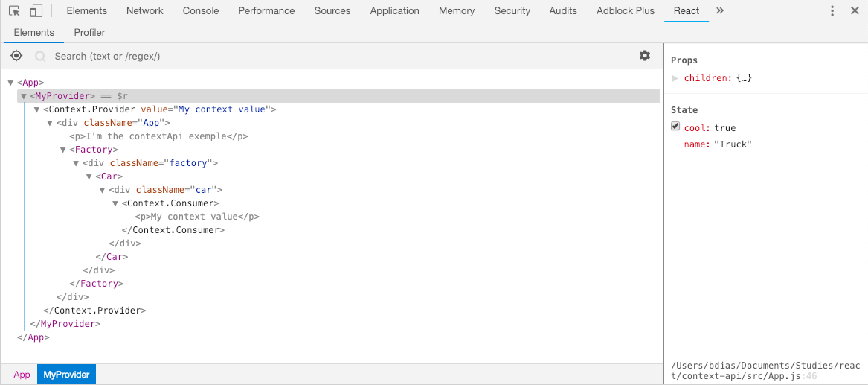
Task: Click the search magnifier icon
Action: [x=40, y=57]
